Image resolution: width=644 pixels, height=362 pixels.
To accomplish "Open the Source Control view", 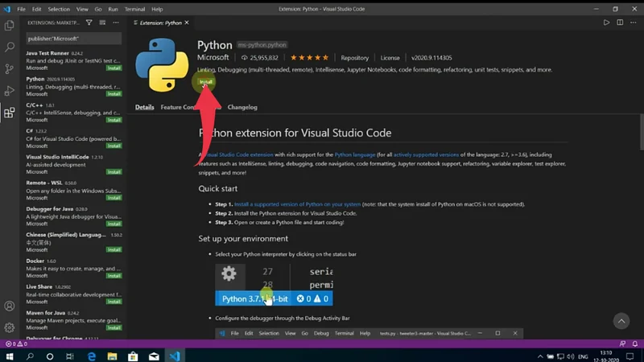I will click(10, 69).
